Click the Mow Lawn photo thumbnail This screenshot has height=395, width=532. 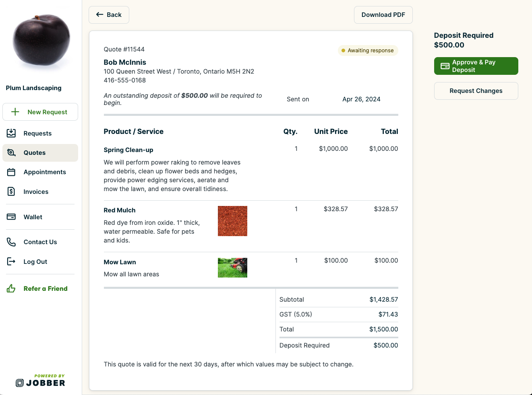pyautogui.click(x=232, y=267)
